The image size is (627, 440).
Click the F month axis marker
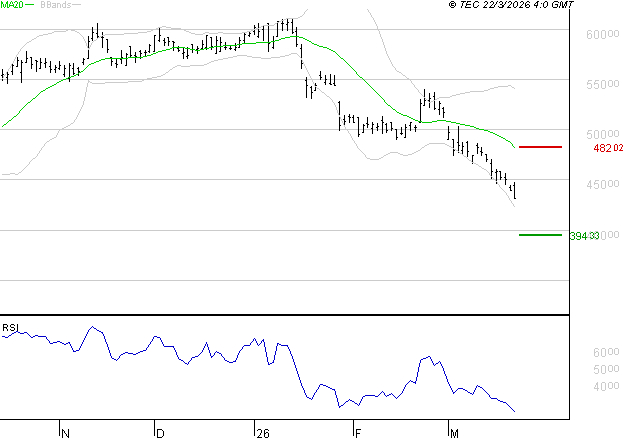click(358, 433)
